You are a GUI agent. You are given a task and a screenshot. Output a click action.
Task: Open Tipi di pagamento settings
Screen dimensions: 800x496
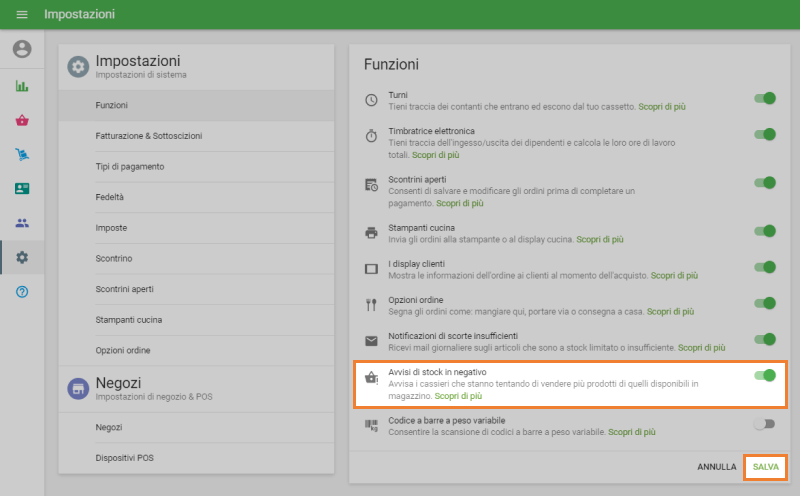[x=130, y=166]
